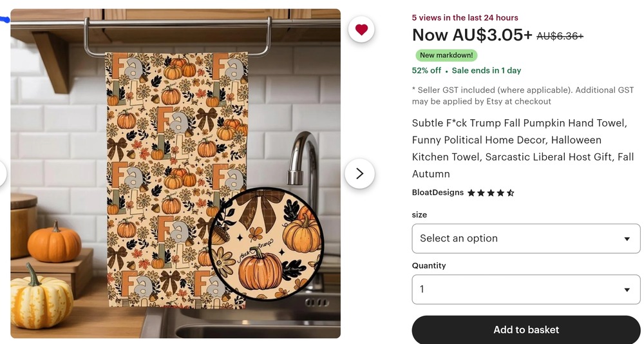The height and width of the screenshot is (344, 644).
Task: Click the circular close-up pattern inset
Action: click(x=267, y=245)
